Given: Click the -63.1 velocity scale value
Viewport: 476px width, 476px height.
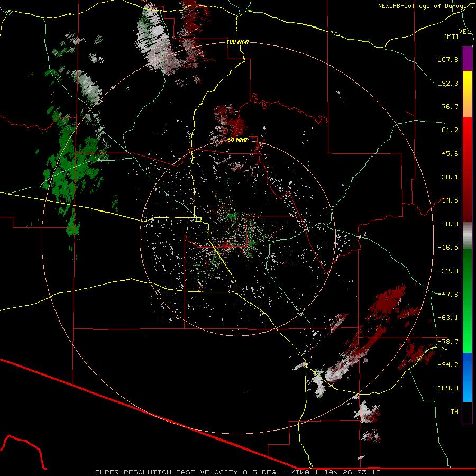Looking at the screenshot, I should coord(448,318).
